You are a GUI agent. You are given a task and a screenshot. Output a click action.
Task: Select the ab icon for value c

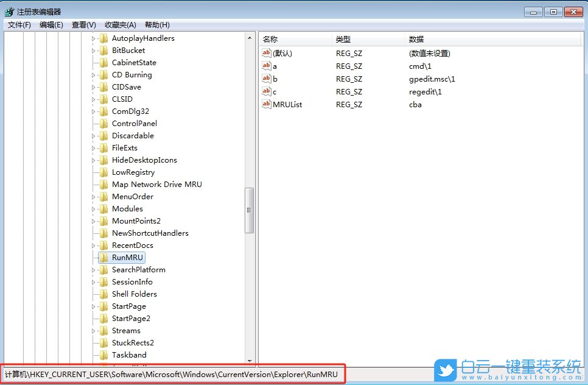tap(266, 91)
